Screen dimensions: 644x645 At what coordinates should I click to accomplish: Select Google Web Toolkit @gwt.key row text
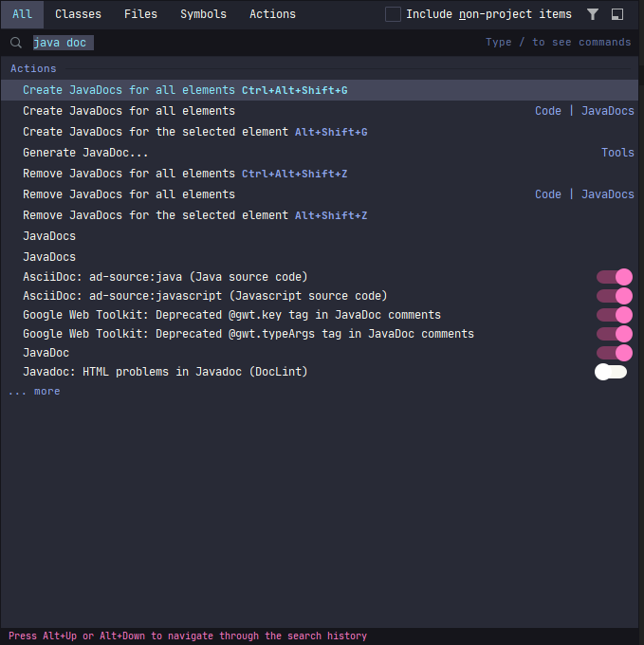coord(232,315)
